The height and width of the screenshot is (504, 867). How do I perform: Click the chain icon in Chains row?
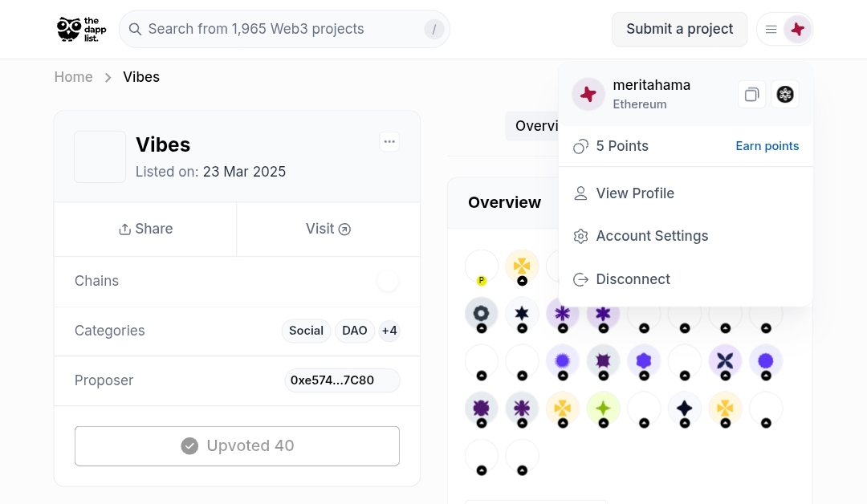pos(388,281)
